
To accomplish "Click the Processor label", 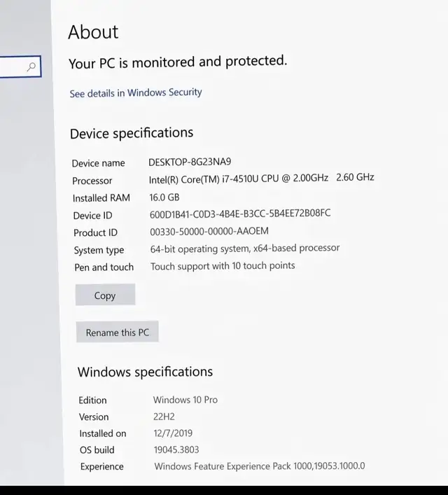I will pyautogui.click(x=92, y=181).
